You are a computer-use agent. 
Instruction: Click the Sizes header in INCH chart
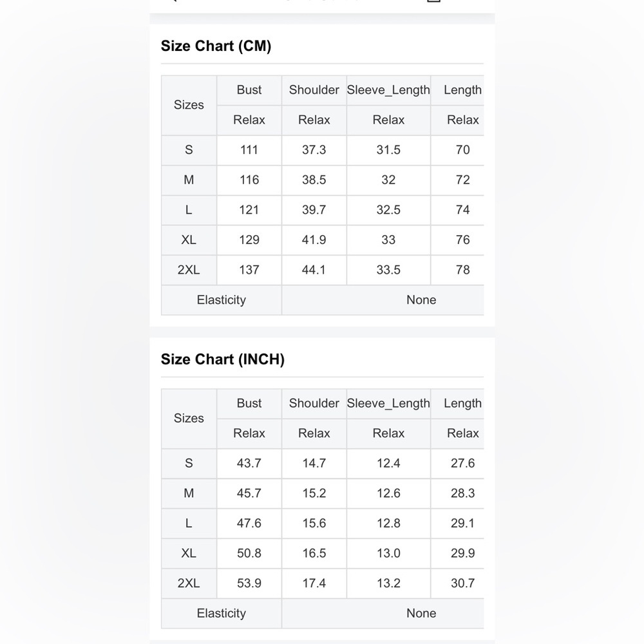coord(189,419)
